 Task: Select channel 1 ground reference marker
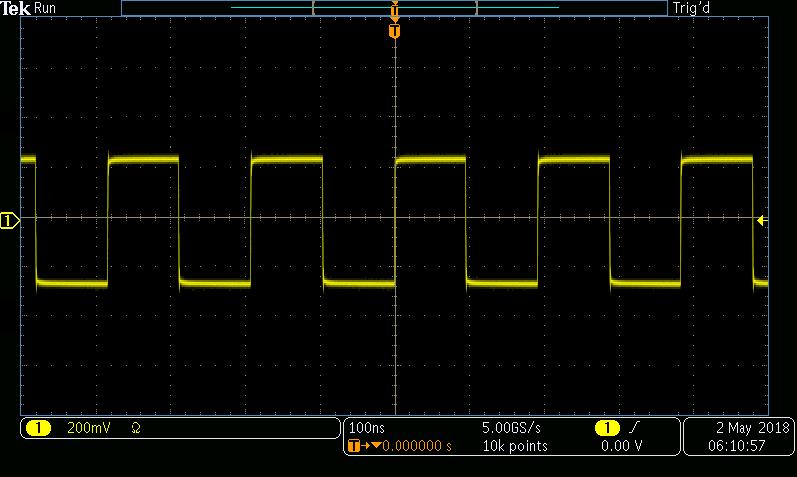click(x=9, y=220)
